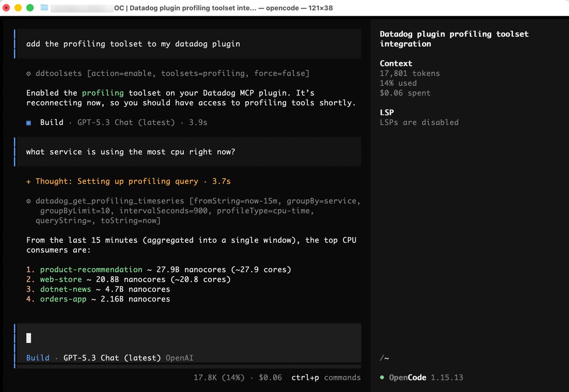Click product-recommendation in the results list

[x=91, y=270]
